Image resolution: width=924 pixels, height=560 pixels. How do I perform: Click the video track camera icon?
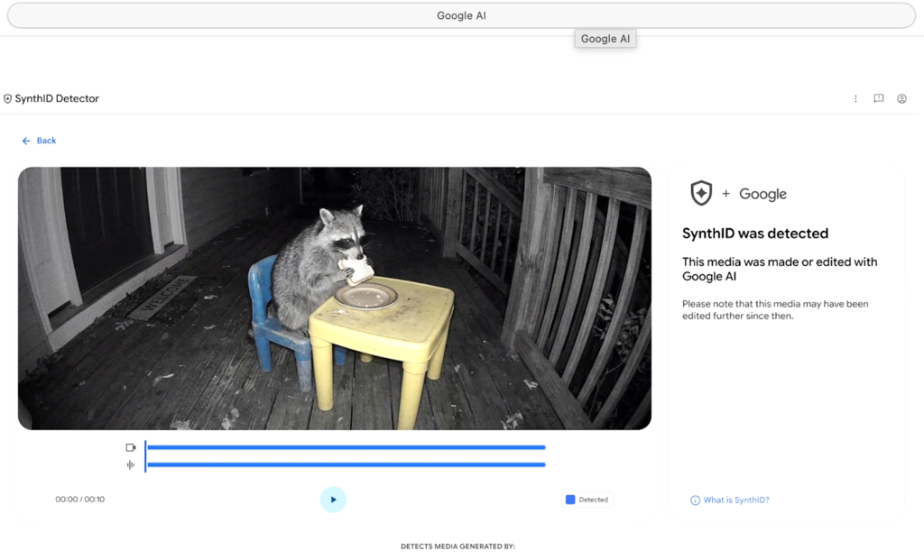[x=131, y=447]
